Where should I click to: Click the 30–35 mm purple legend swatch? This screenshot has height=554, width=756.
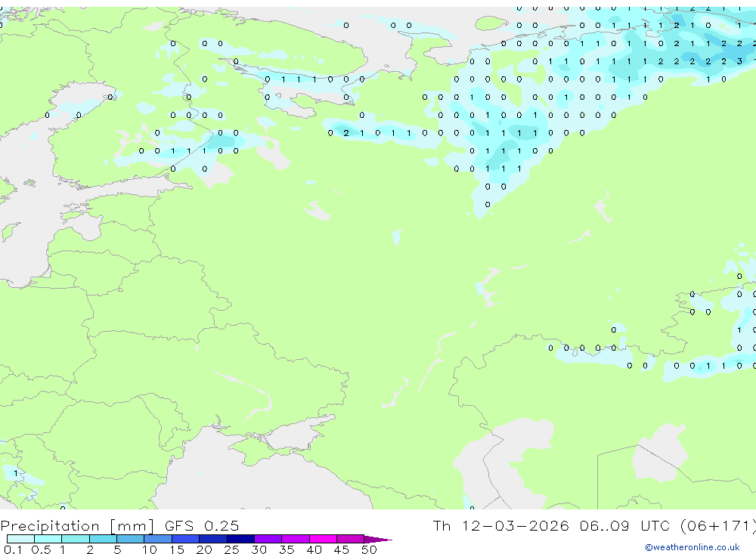(268, 539)
